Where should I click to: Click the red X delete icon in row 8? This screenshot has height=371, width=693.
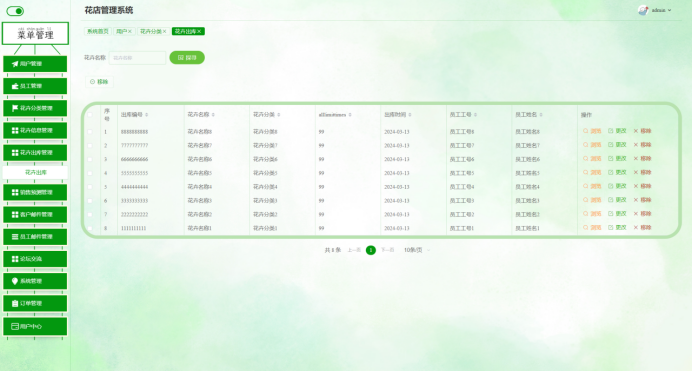coord(636,227)
